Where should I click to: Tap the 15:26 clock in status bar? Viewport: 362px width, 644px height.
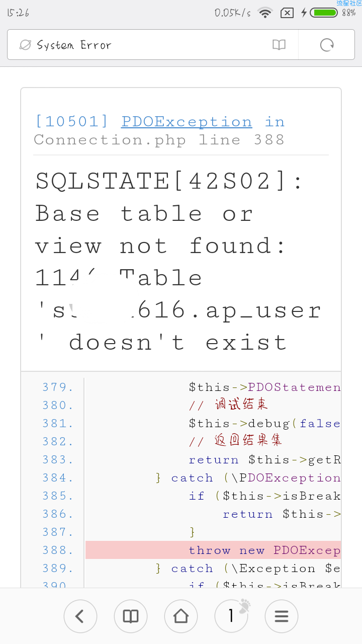pos(18,13)
